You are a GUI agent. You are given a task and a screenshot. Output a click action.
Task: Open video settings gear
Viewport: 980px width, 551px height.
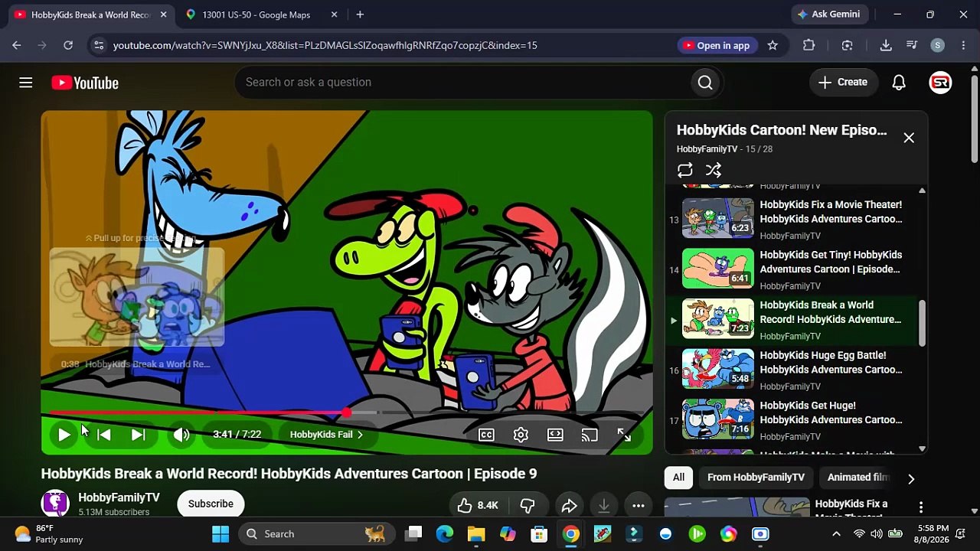click(x=521, y=435)
